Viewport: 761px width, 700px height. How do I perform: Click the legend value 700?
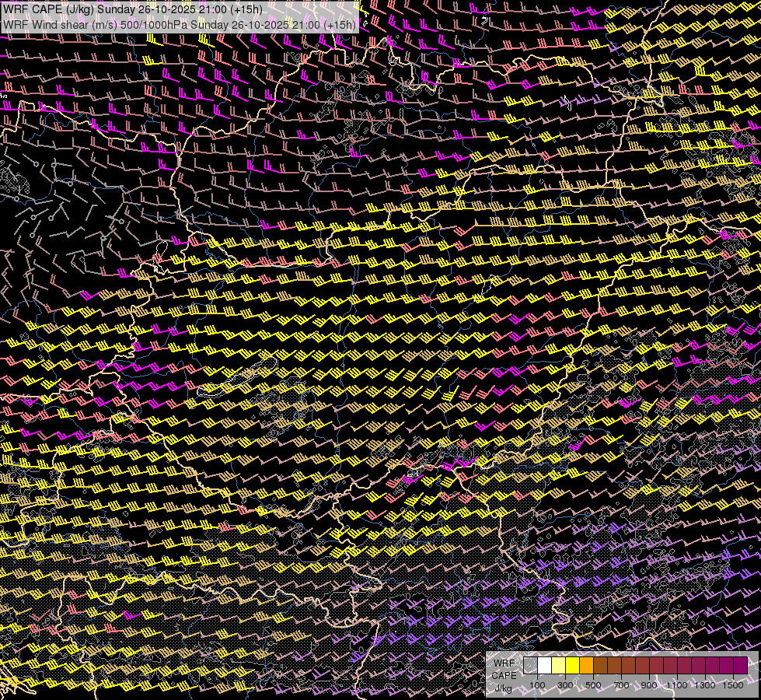621,685
